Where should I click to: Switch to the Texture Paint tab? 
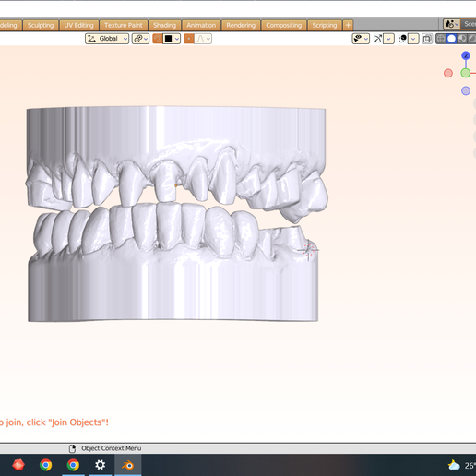(124, 25)
